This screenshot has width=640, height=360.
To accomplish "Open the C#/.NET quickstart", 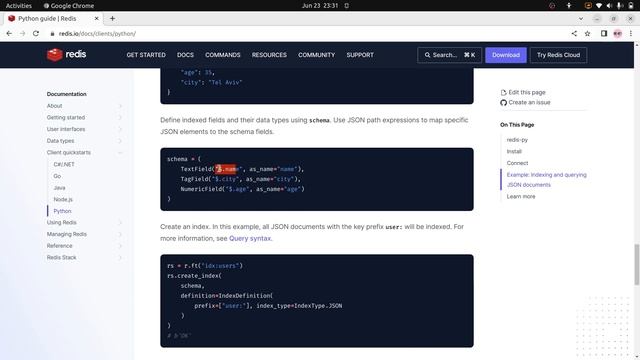I will pyautogui.click(x=64, y=164).
